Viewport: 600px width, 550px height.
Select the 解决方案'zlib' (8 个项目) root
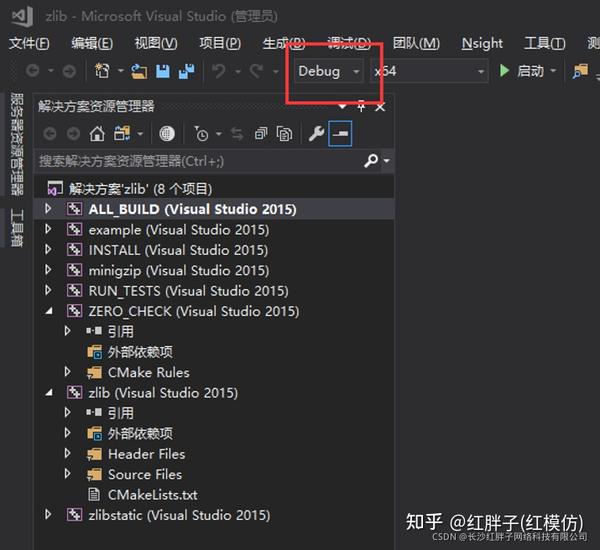coord(140,189)
